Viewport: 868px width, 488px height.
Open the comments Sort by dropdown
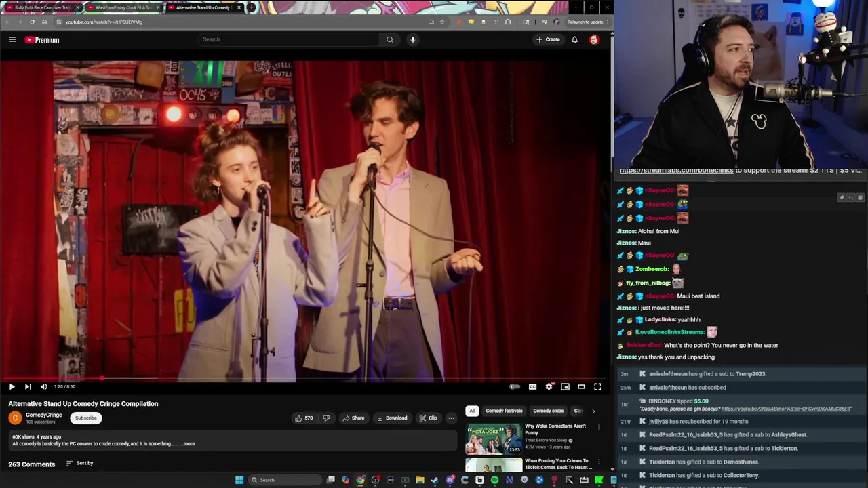79,463
